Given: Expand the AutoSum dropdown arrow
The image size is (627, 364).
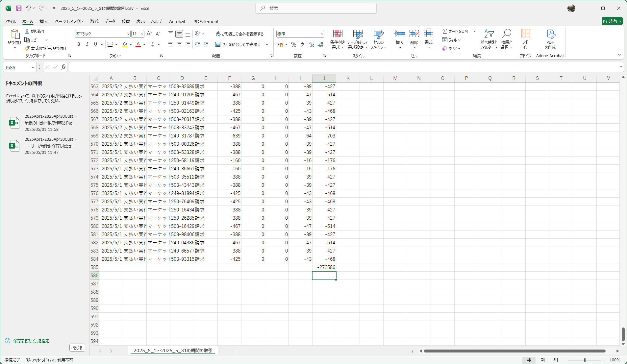Looking at the screenshot, I should (474, 31).
